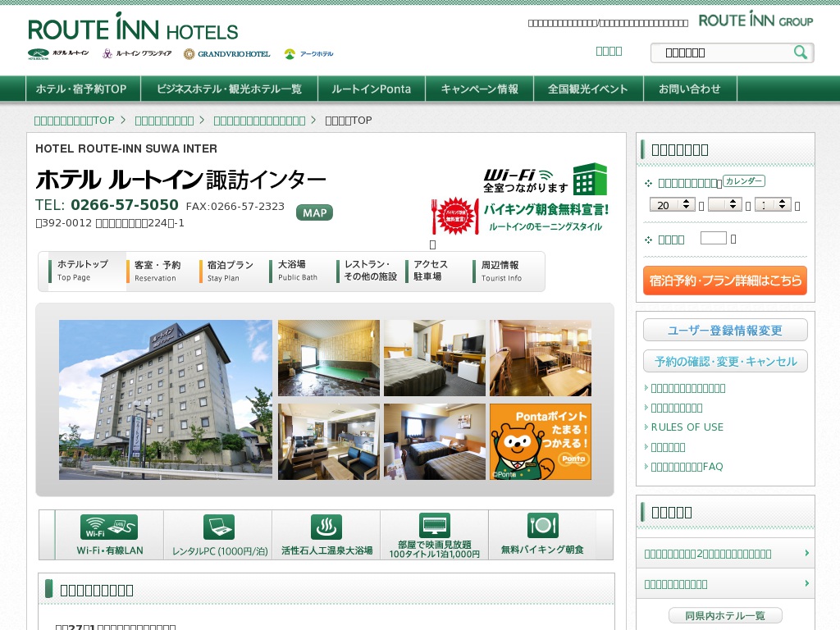Open the contact inquiry nav item
Viewport: 840px width, 630px height.
click(x=690, y=89)
